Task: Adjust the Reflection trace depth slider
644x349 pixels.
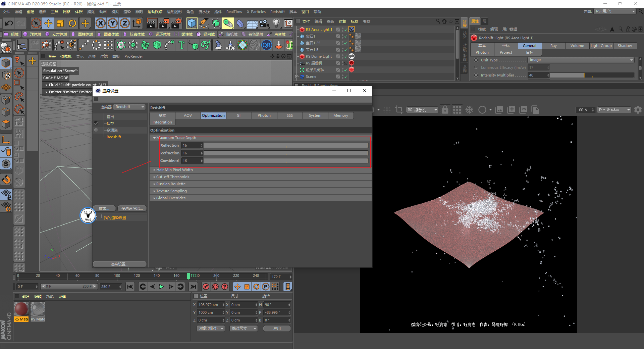Action: (x=286, y=145)
